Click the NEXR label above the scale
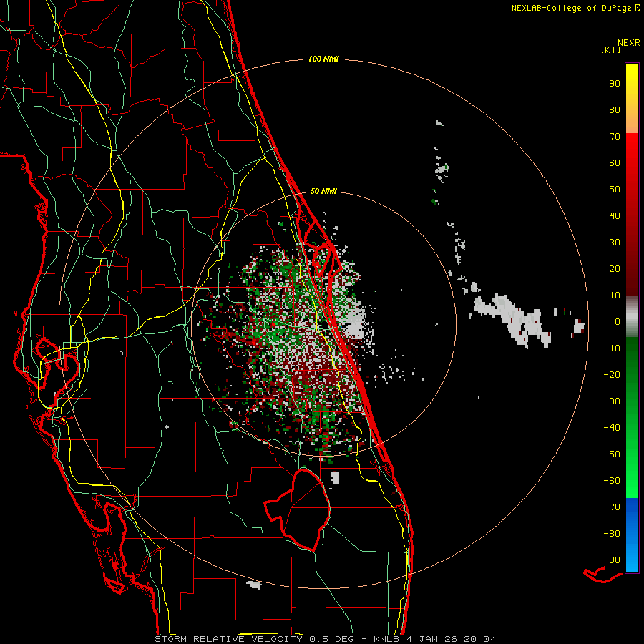Screen dimensions: 644x644 tap(629, 43)
